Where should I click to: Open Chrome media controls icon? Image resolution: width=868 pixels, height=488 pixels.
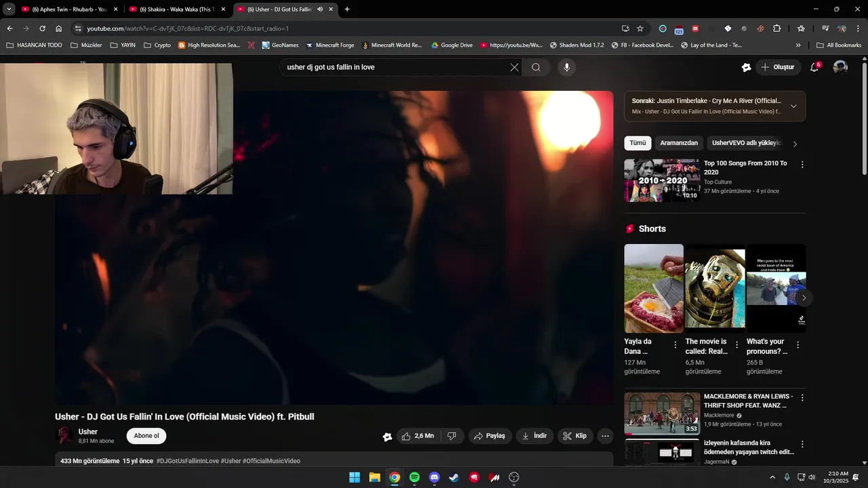point(825,28)
